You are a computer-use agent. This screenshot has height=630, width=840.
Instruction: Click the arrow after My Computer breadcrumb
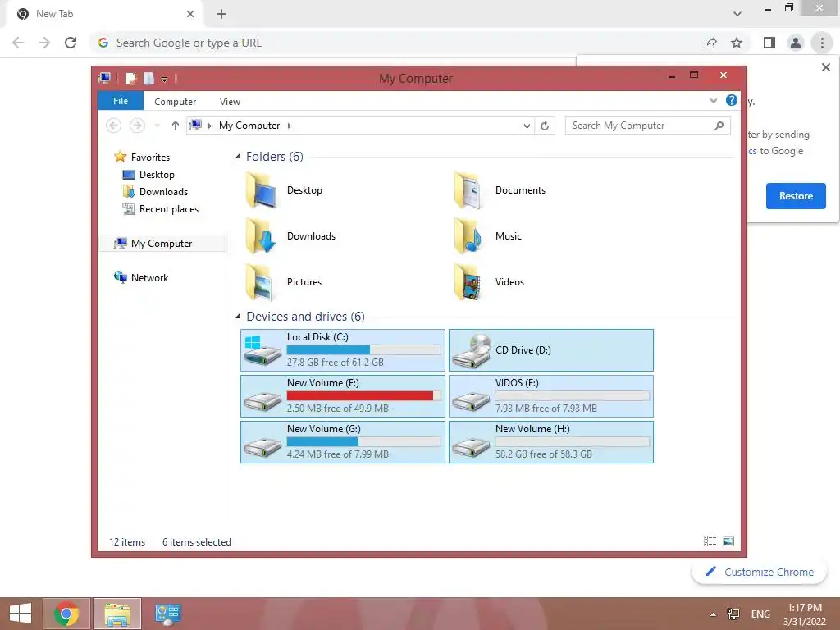[x=290, y=126]
